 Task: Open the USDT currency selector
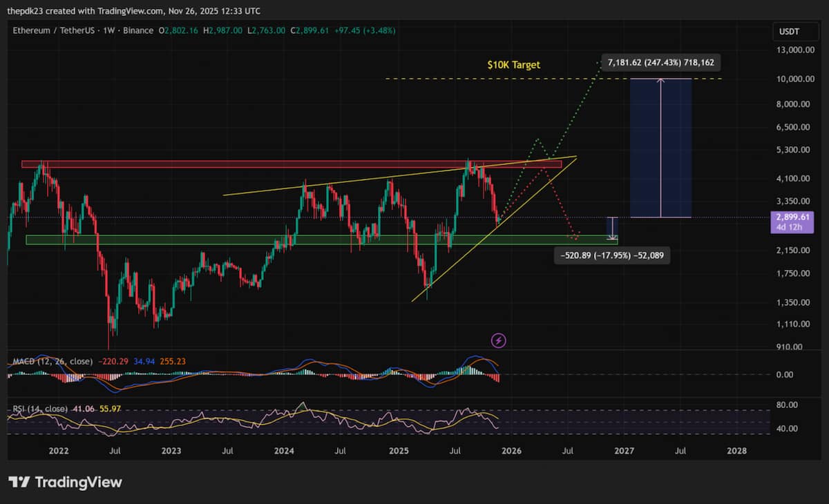click(788, 32)
